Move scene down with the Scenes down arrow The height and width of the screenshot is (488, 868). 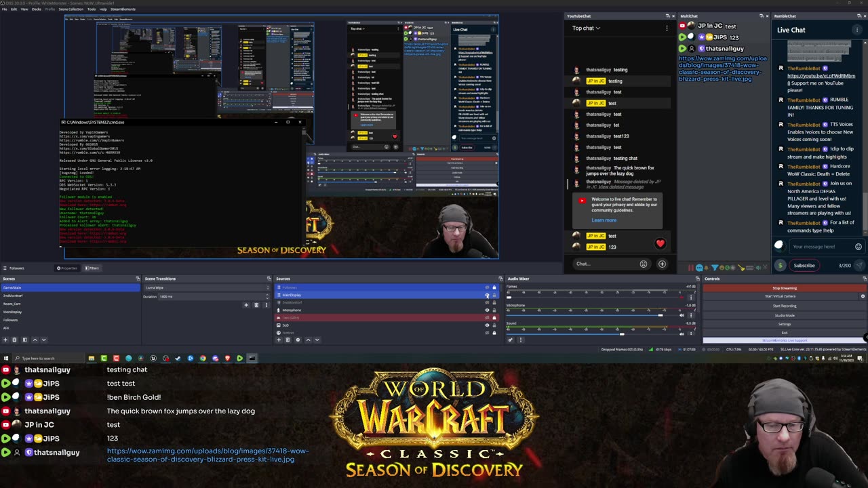click(44, 340)
